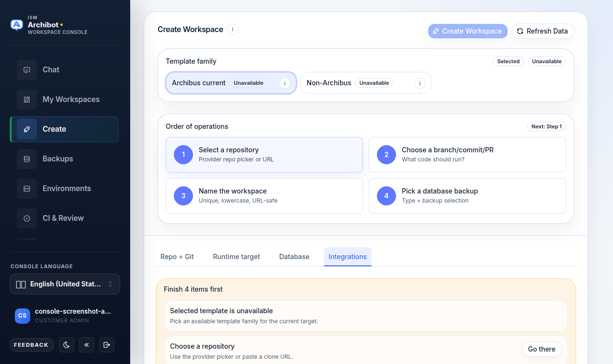This screenshot has height=364, width=613.
Task: Open the console language dropdown
Action: (65, 284)
